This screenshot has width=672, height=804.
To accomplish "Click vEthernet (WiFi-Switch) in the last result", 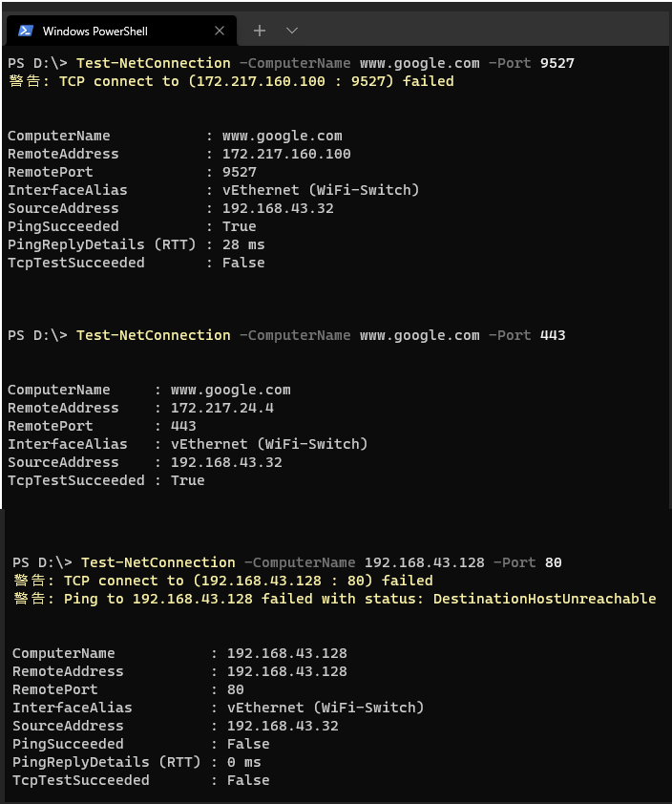I will point(325,708).
